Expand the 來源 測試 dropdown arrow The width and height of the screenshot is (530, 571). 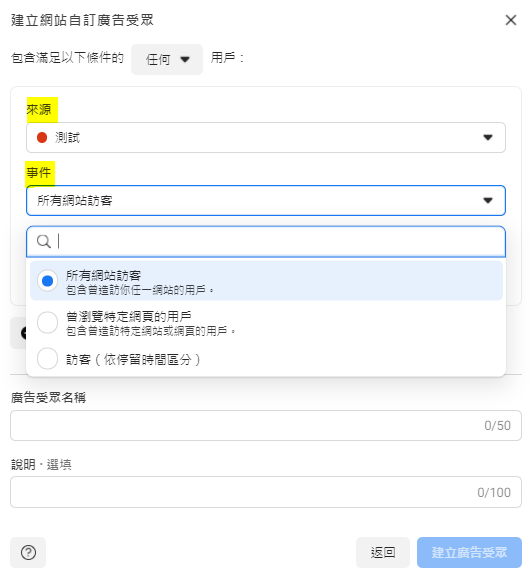[x=488, y=137]
